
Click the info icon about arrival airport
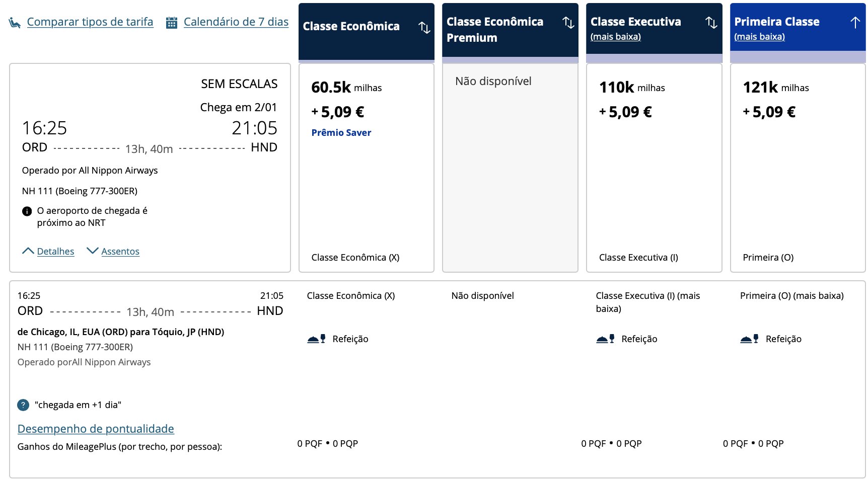(27, 211)
